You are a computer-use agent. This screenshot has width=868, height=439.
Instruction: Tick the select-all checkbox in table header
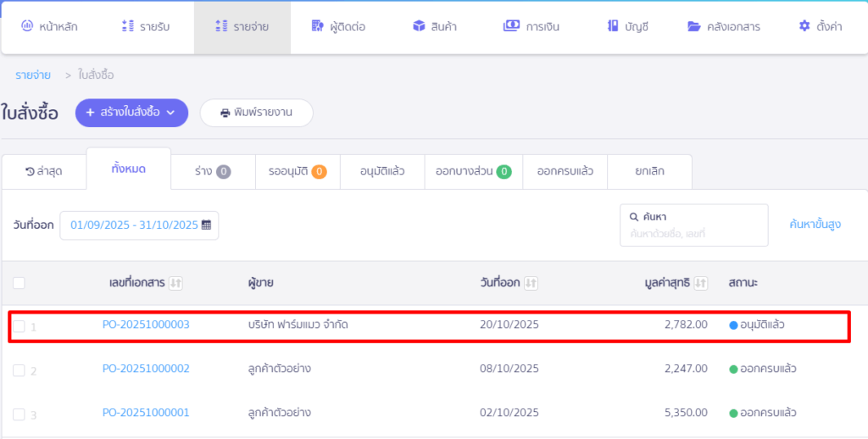[19, 283]
